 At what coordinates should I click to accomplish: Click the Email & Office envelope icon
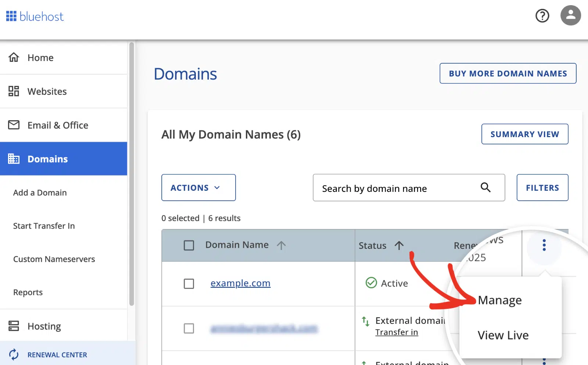point(14,125)
